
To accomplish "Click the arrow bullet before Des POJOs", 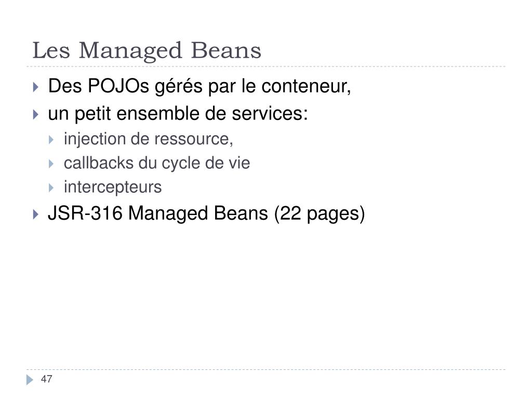I will pos(36,87).
